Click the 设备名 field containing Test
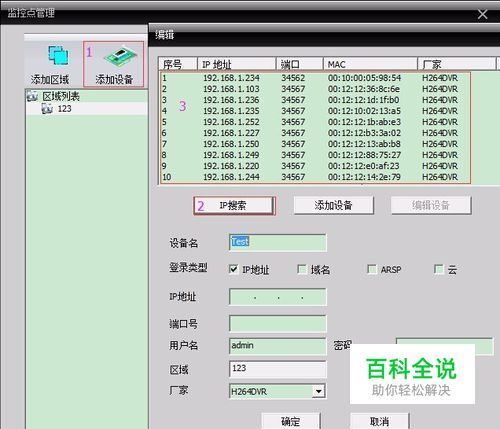500x429 pixels. [x=278, y=242]
